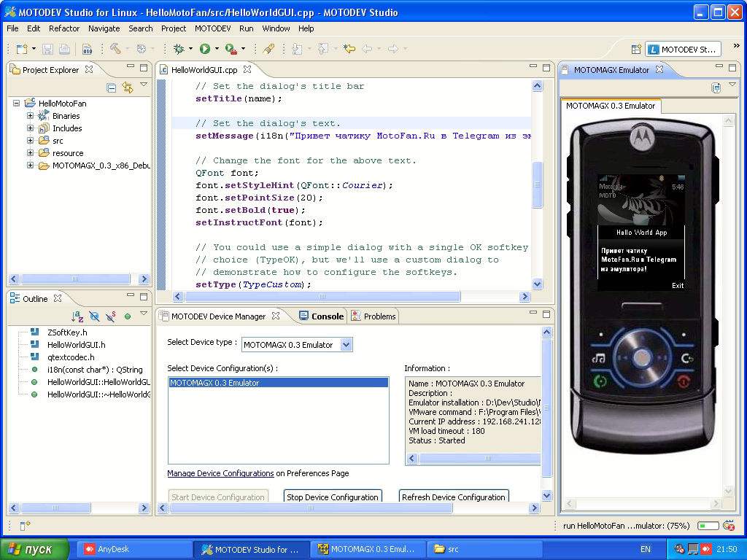
Task: Click the phone's center navigation key
Action: click(x=642, y=357)
